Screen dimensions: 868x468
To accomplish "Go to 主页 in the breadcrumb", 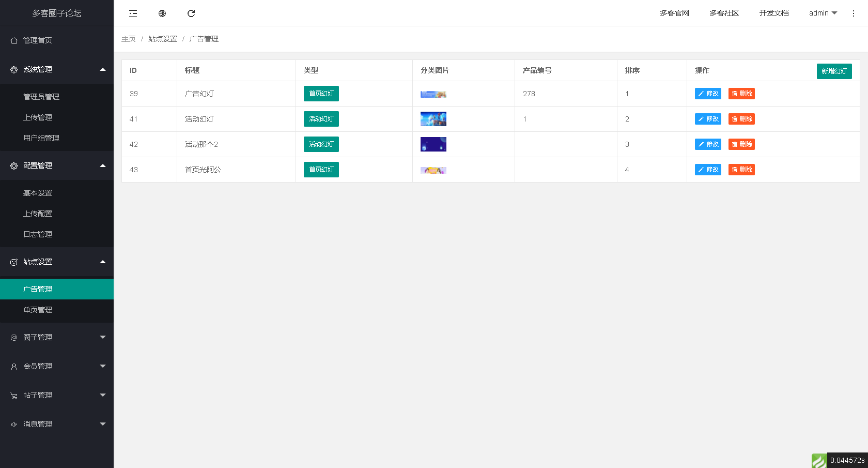I will (x=129, y=39).
